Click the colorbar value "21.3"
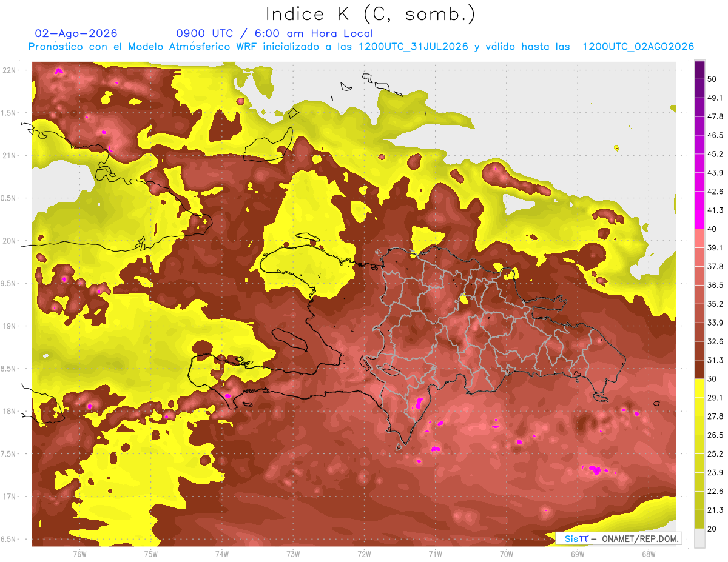This screenshot has height=562, width=728. click(715, 510)
